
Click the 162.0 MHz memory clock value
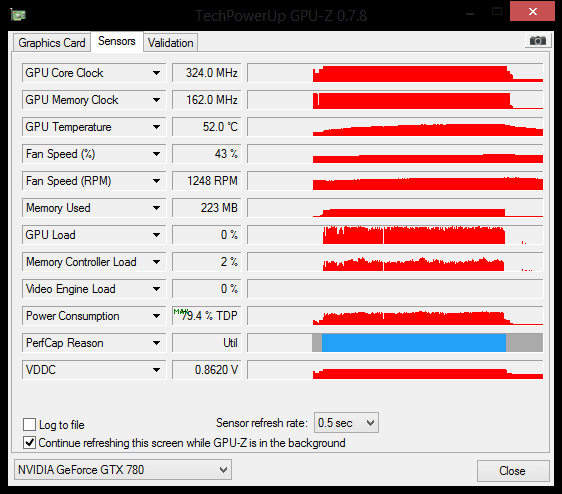pos(207,100)
